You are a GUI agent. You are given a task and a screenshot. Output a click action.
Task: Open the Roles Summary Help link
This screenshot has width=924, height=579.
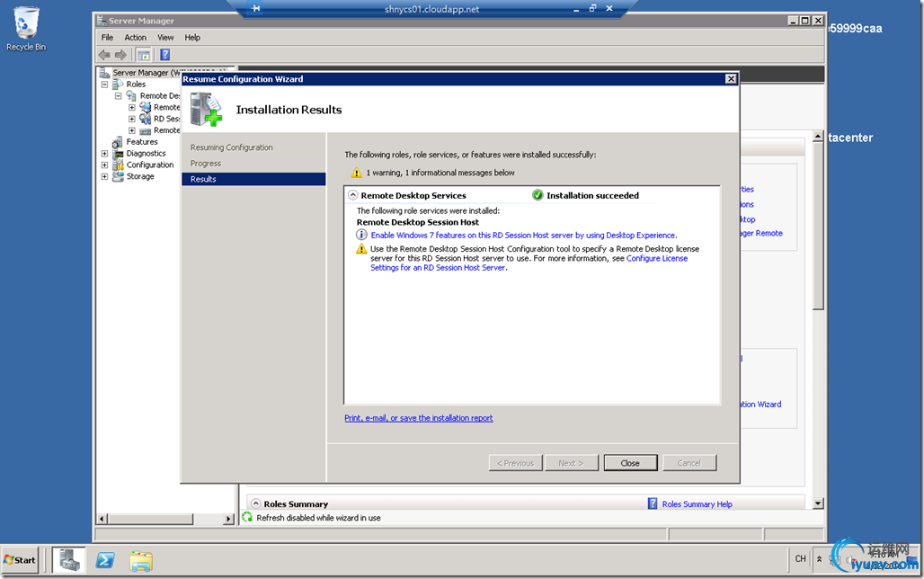click(697, 504)
